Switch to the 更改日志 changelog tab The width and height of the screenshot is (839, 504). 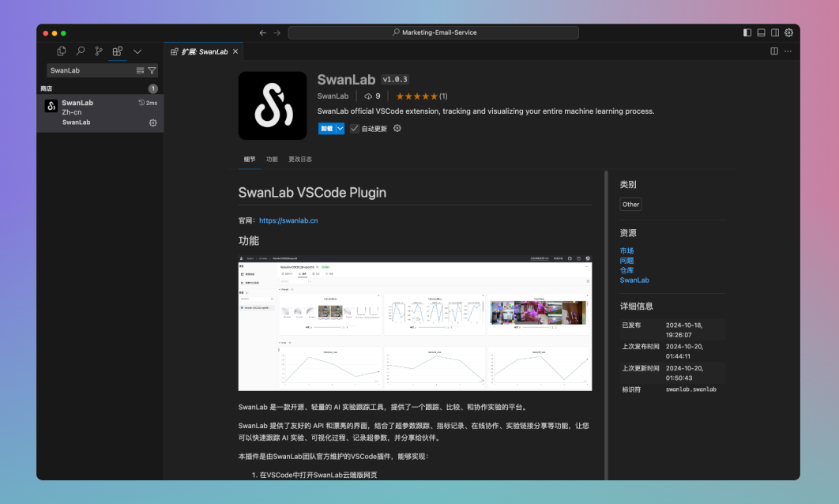point(300,160)
